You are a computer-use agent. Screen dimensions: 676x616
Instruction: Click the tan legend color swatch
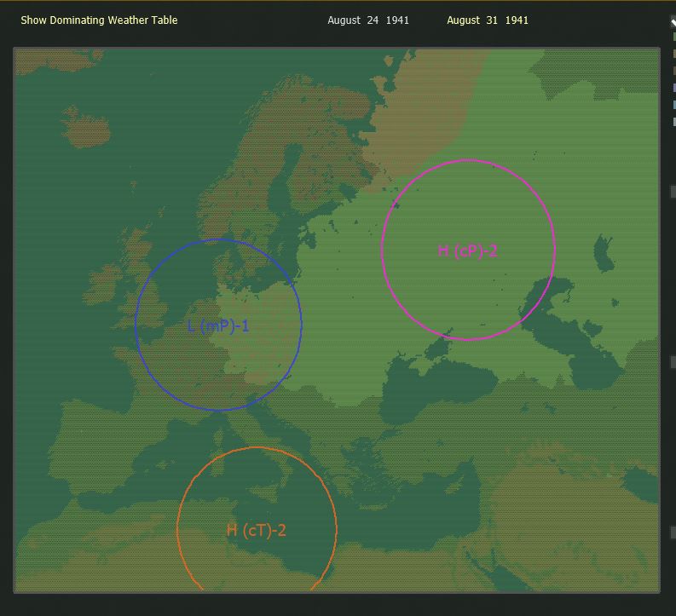pos(673,54)
